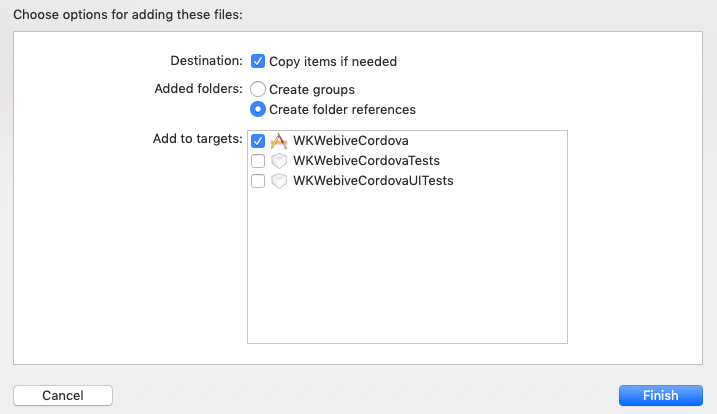Toggle the Copy items if needed checkbox
The width and height of the screenshot is (717, 414).
258,61
